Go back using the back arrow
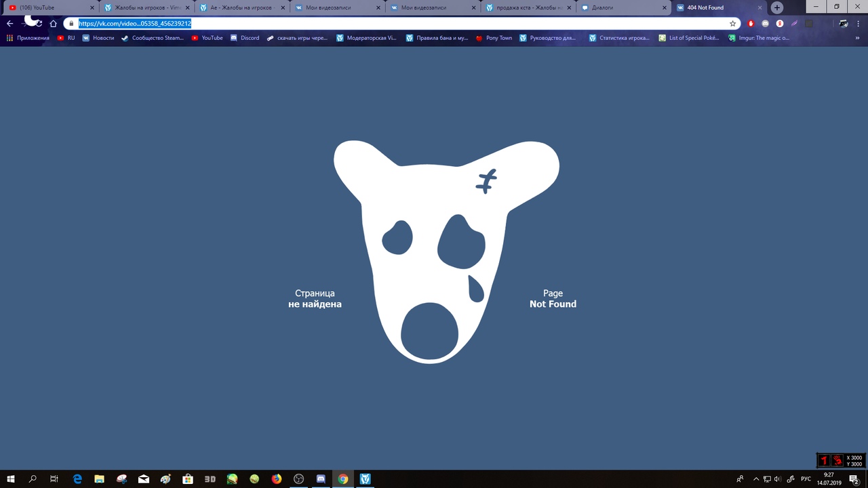This screenshot has width=868, height=488. point(9,23)
